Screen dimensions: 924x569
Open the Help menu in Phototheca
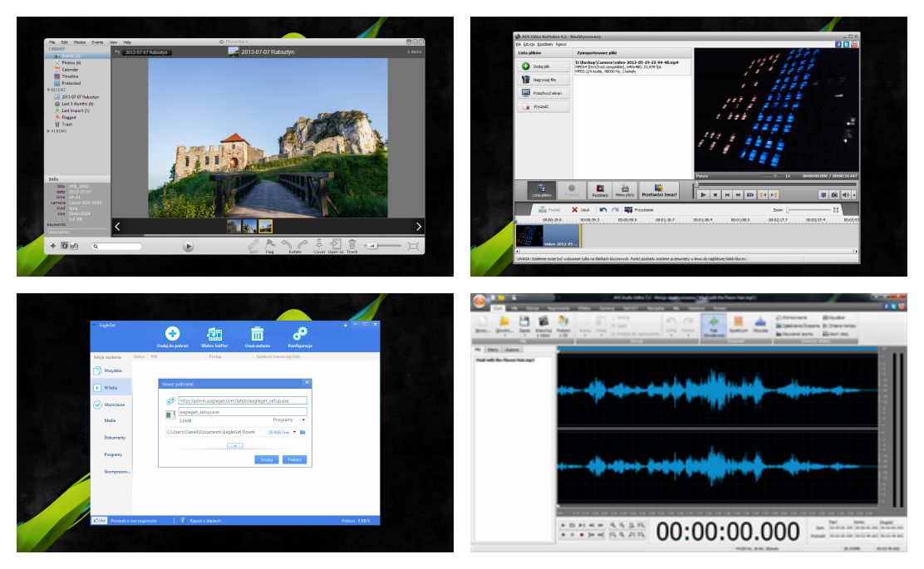127,42
